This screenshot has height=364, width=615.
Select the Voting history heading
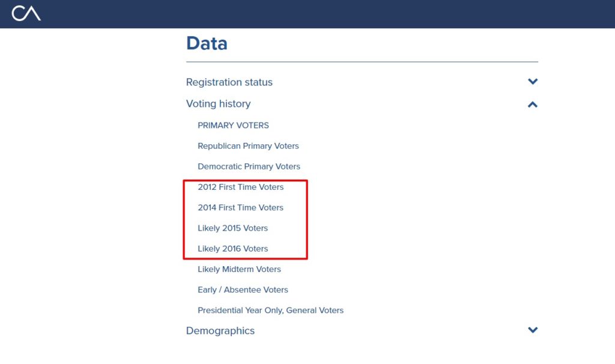(218, 103)
